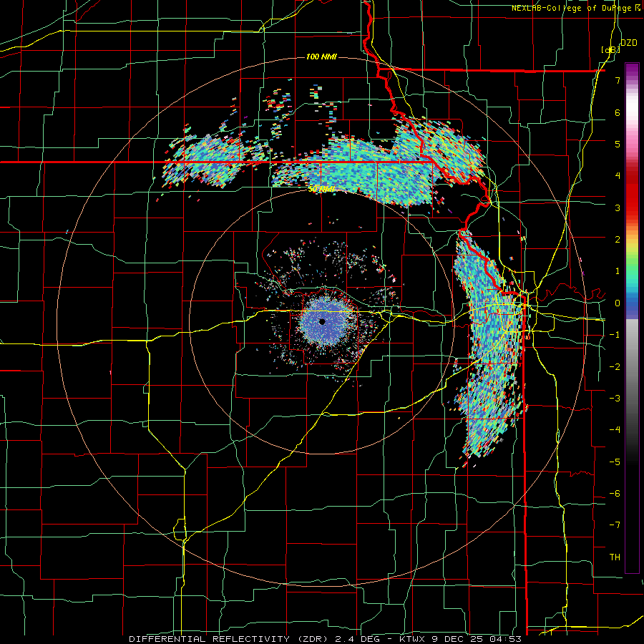This screenshot has width=644, height=644.
Task: Click the 100 NMI range ring label
Action: coord(321,57)
